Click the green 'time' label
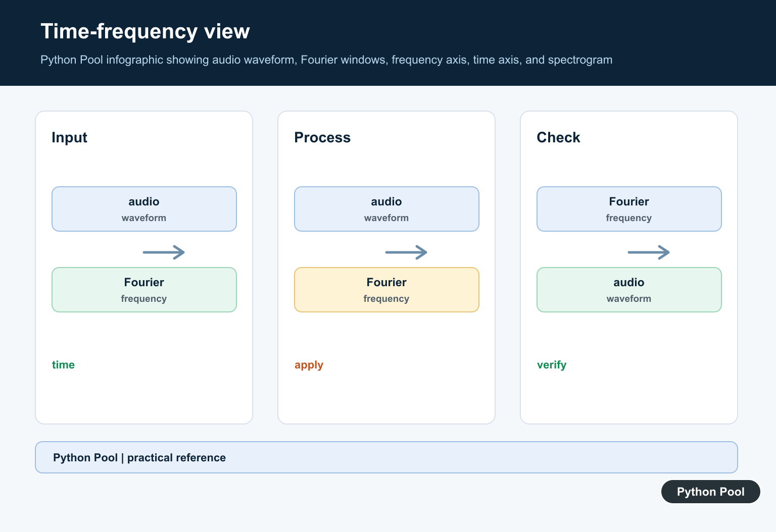This screenshot has height=532, width=776. pos(63,365)
